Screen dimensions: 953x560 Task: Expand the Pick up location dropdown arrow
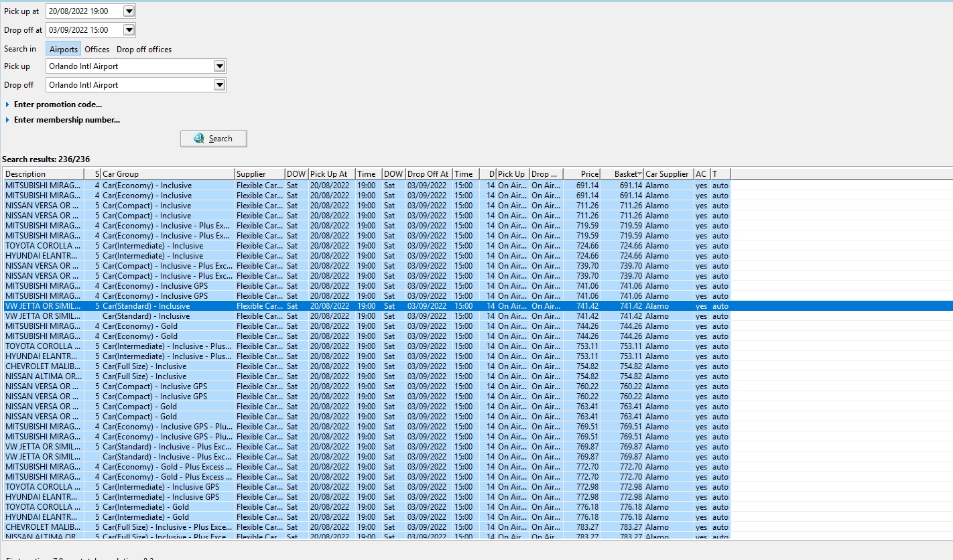click(x=219, y=66)
